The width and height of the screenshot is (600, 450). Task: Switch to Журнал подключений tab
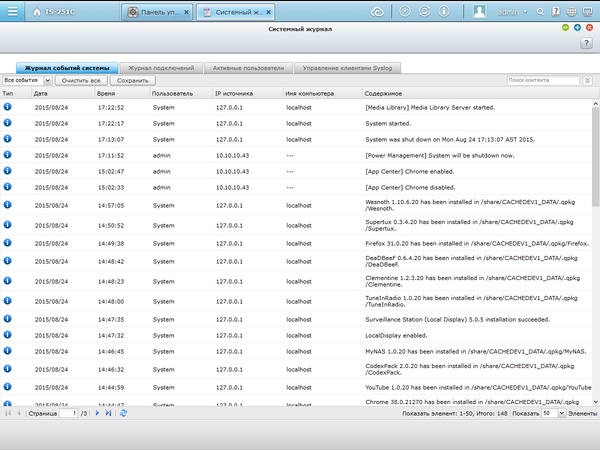tap(163, 68)
